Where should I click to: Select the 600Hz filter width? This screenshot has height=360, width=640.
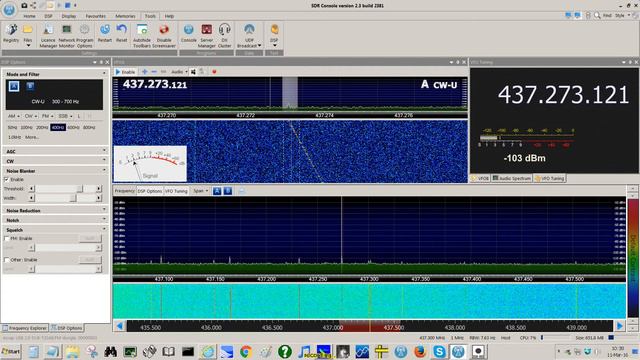[x=73, y=128]
